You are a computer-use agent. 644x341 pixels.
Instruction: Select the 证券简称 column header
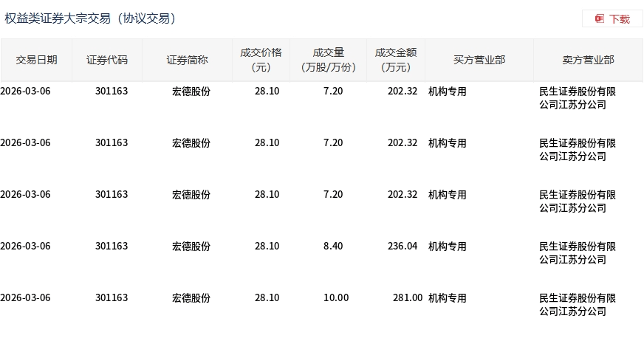click(x=187, y=60)
